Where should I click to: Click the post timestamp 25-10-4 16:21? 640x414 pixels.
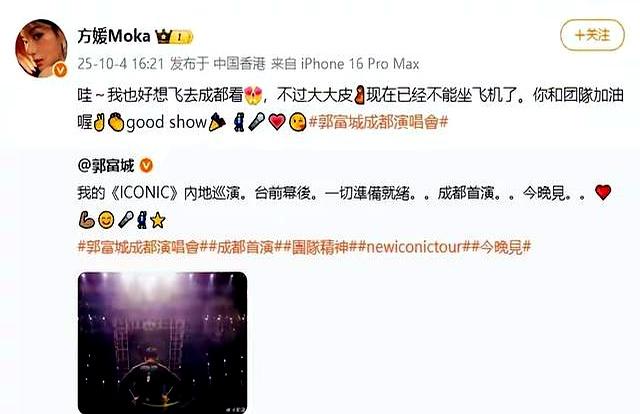pos(121,64)
